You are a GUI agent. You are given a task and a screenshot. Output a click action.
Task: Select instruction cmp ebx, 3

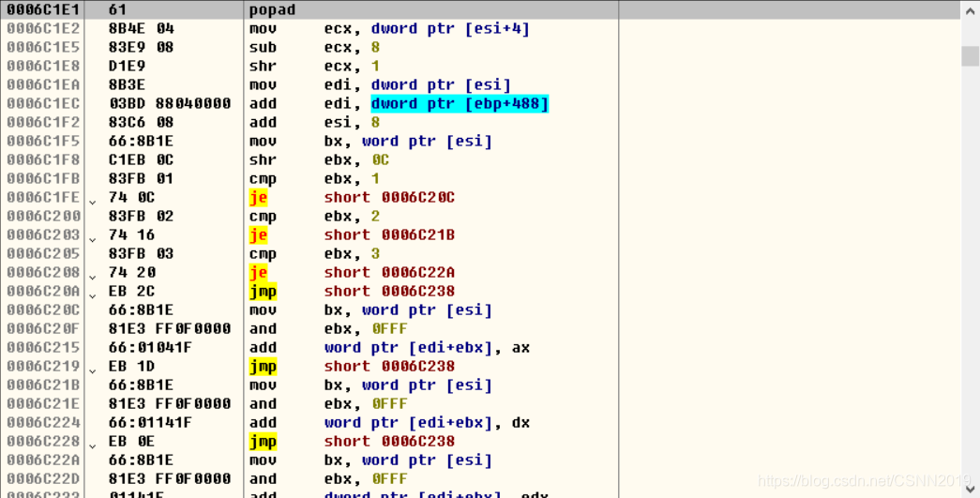(x=314, y=253)
